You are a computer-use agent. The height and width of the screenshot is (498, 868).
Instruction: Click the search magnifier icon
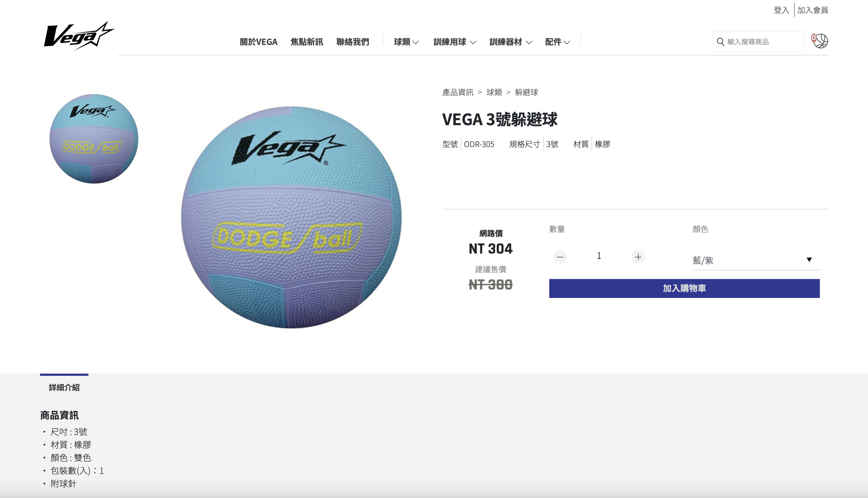pyautogui.click(x=720, y=42)
